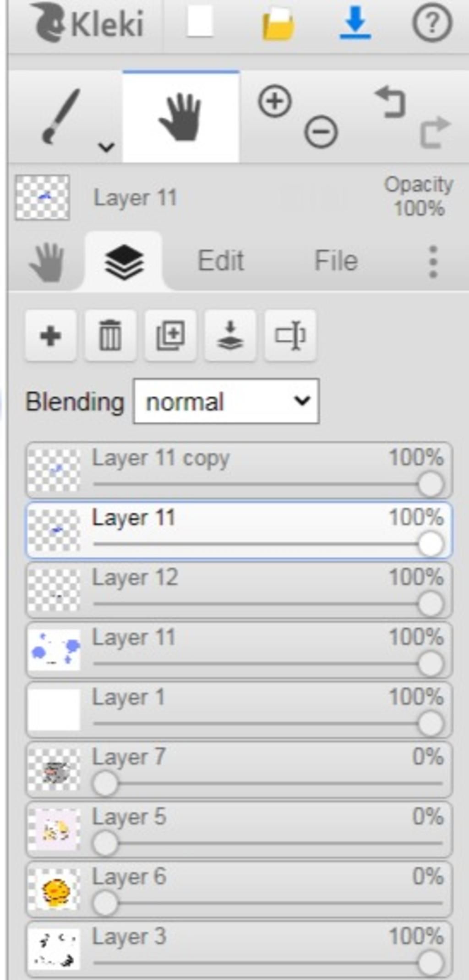The height and width of the screenshot is (980, 469).
Task: Click the zoom in magnifier icon
Action: (275, 101)
